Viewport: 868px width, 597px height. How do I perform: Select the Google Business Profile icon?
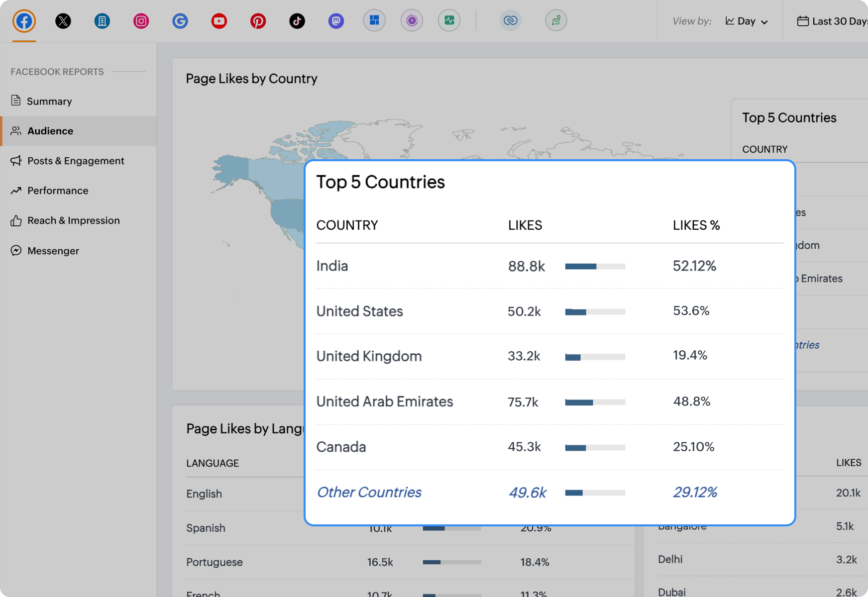(180, 21)
